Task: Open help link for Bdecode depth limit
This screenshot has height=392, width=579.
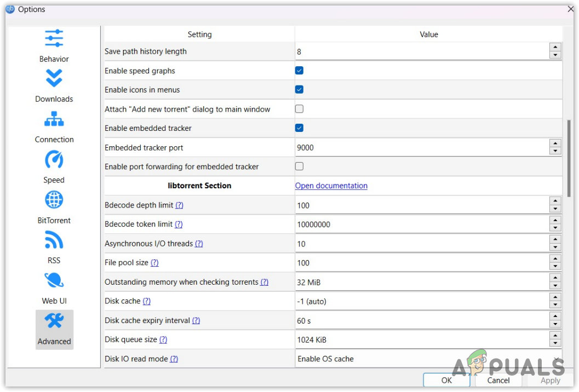Action: pyautogui.click(x=179, y=205)
